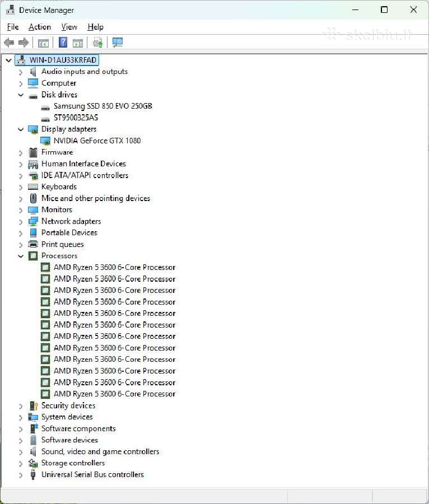Viewport: 429px width, 504px height.
Task: Click the Monitors category icon
Action: coord(33,210)
